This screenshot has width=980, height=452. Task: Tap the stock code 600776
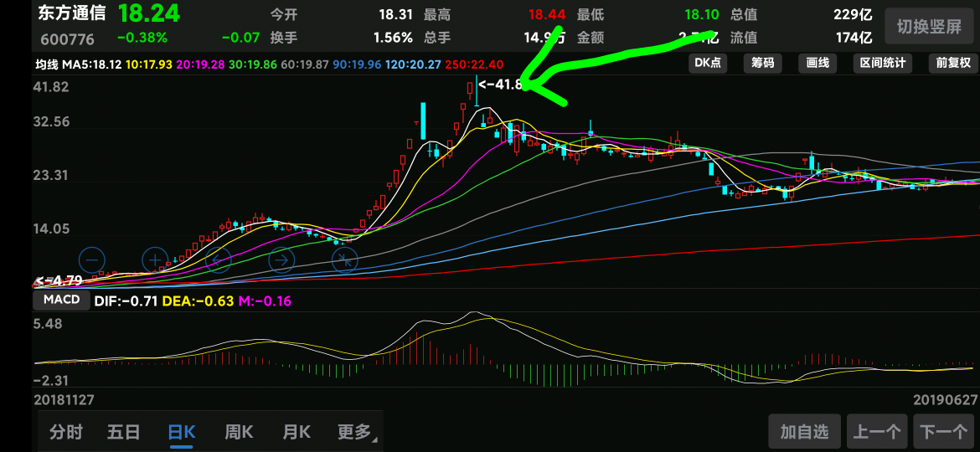point(68,39)
